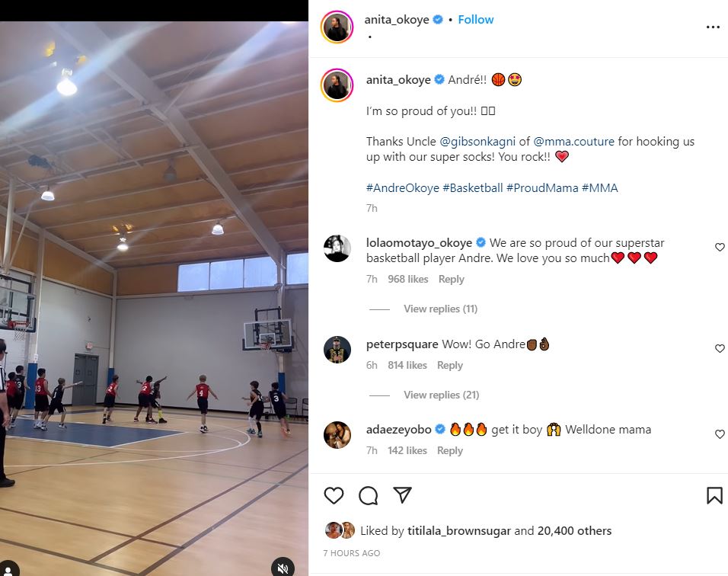This screenshot has width=728, height=576.
Task: Like adaezeyobo's comment heart
Action: [720, 434]
